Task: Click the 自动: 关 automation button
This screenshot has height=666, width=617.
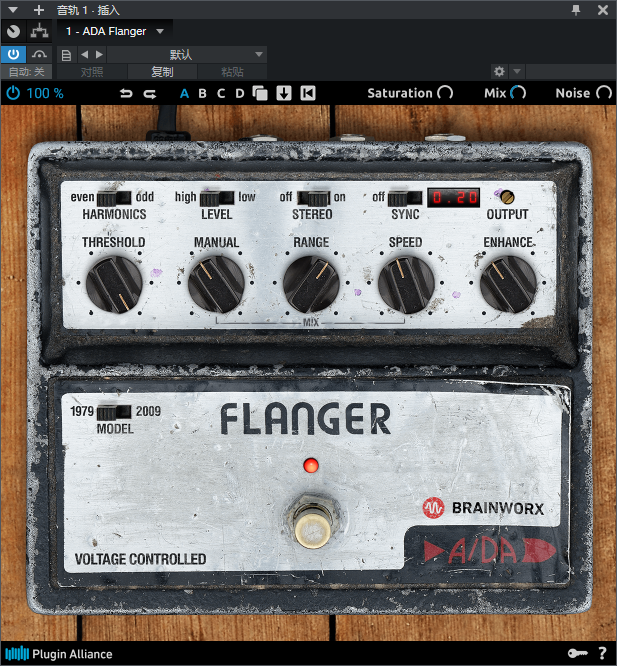Action: 26,72
